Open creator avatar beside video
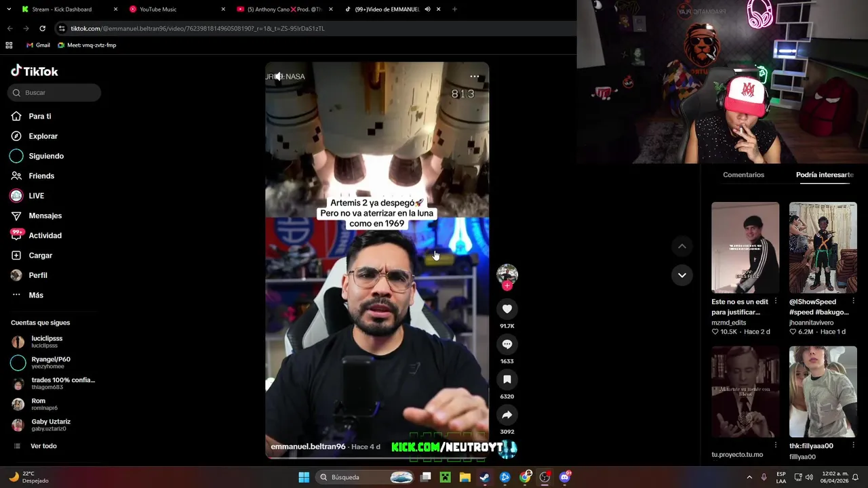Viewport: 868px width, 488px height. tap(507, 274)
